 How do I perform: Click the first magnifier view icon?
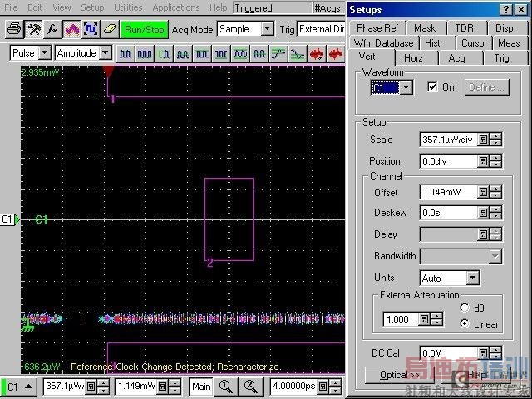(225, 387)
